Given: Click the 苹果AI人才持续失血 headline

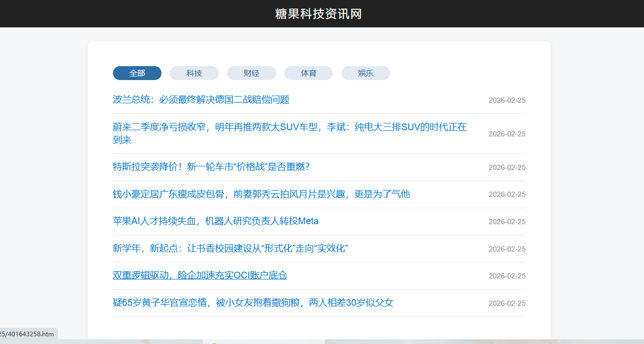Looking at the screenshot, I should (216, 221).
